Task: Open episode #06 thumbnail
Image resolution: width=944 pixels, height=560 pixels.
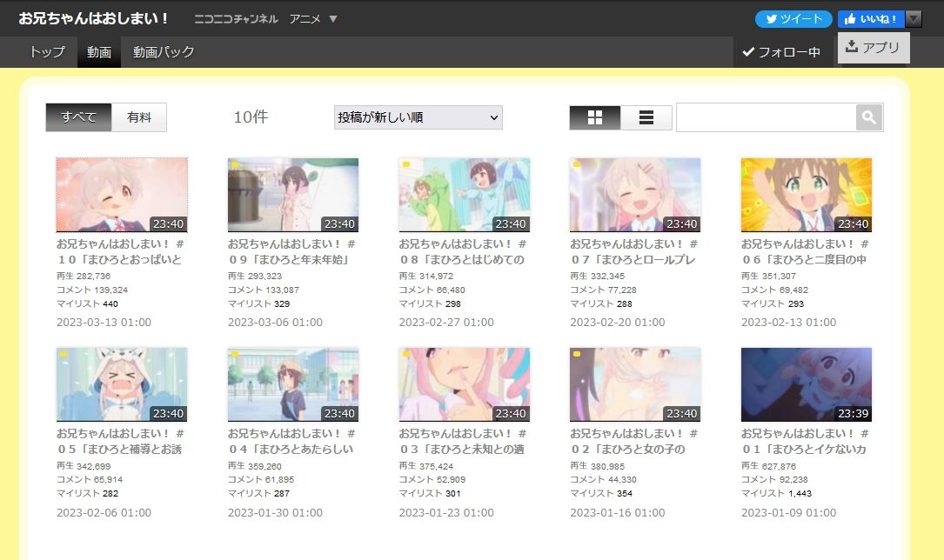Action: coord(807,195)
